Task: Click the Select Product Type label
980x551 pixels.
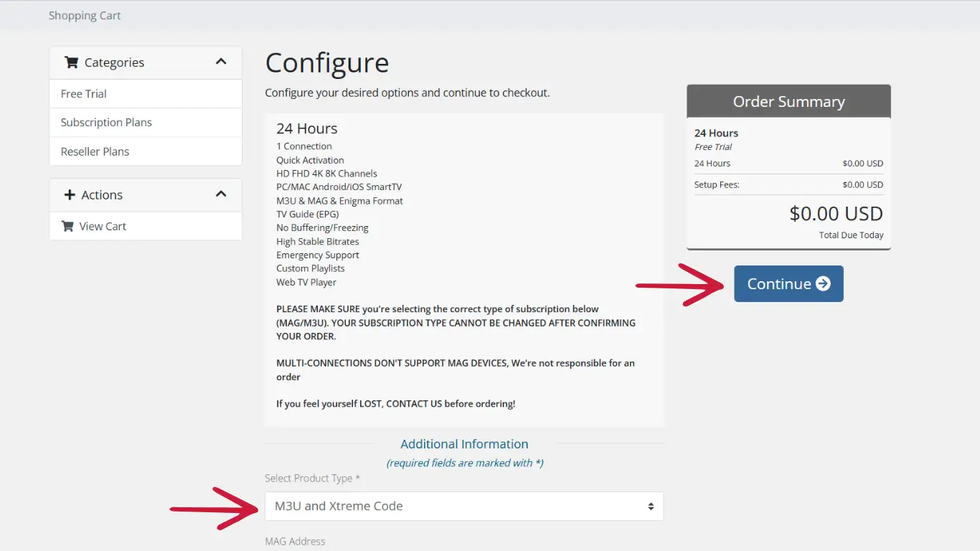Action: click(312, 478)
